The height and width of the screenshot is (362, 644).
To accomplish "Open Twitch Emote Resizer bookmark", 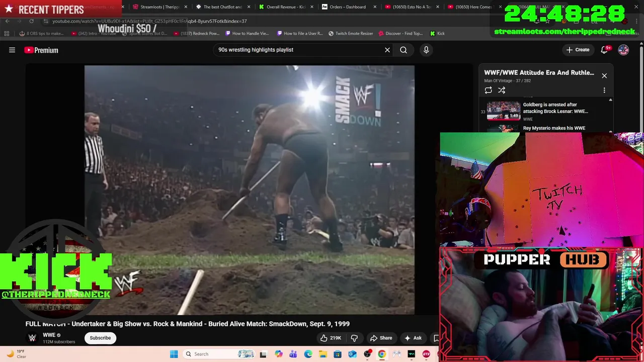I will click(351, 33).
